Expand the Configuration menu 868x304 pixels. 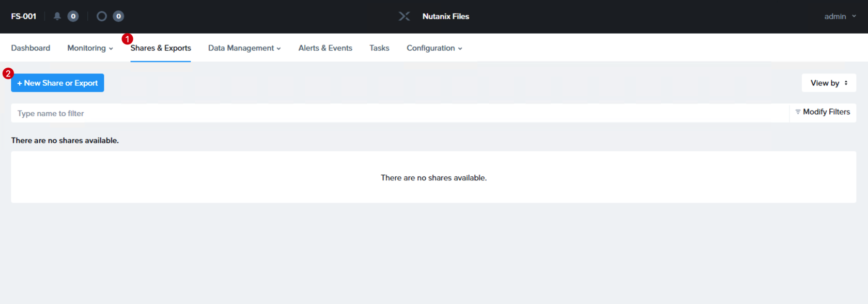coord(434,48)
